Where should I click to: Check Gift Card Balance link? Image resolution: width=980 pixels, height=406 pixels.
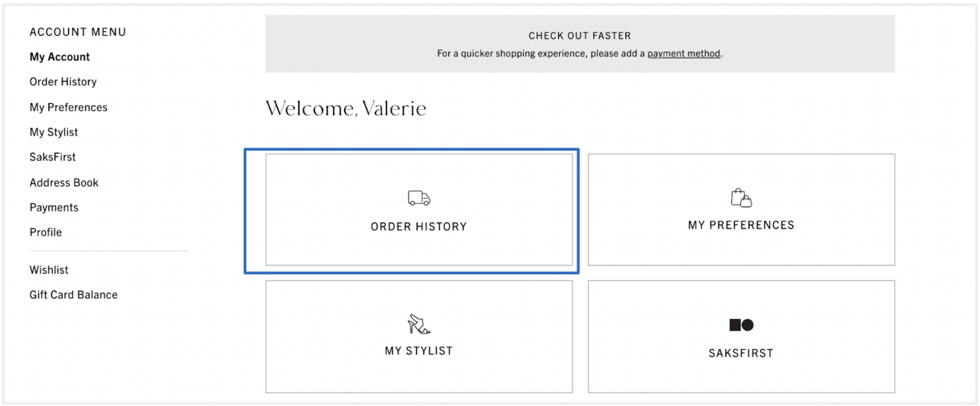[73, 295]
